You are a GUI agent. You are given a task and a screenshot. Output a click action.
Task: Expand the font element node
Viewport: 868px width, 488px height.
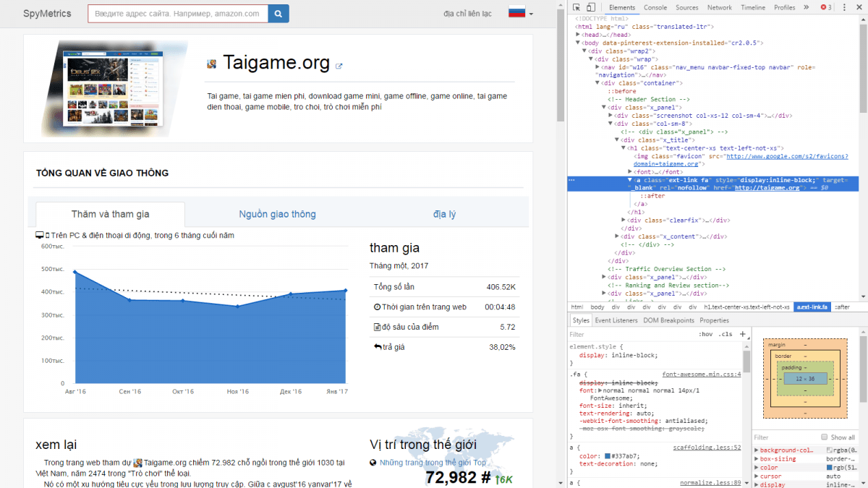pos(630,171)
